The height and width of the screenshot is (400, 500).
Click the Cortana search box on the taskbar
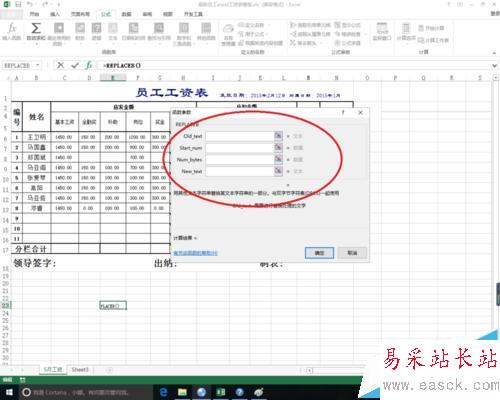pos(85,392)
